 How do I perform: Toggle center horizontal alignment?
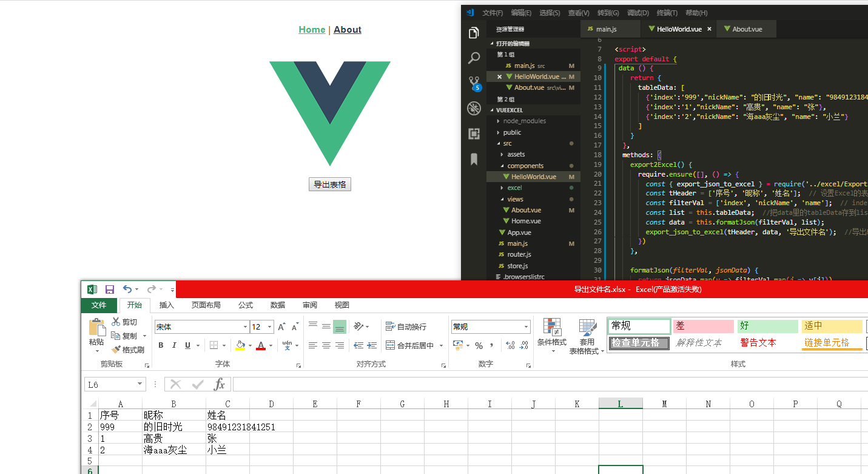[x=326, y=345]
